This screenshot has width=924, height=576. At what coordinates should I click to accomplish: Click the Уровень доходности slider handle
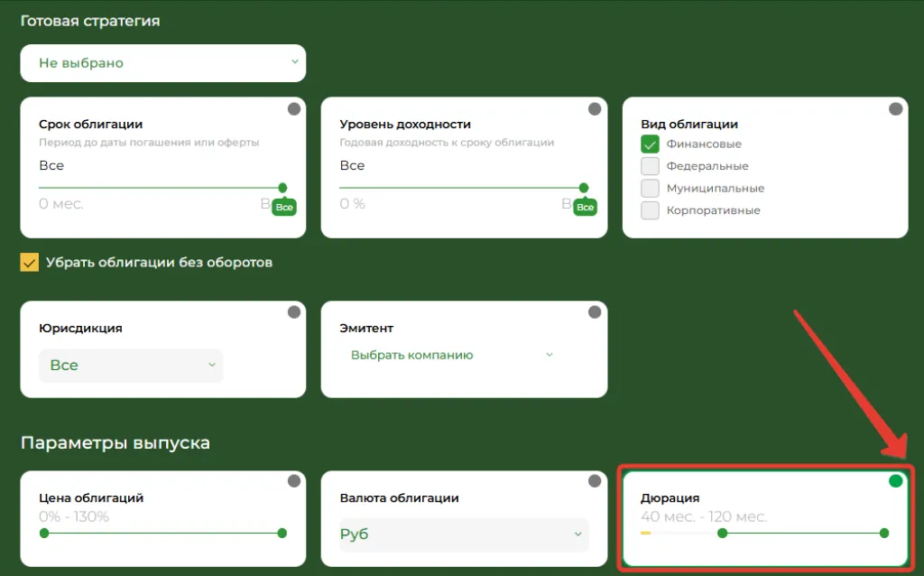(584, 188)
